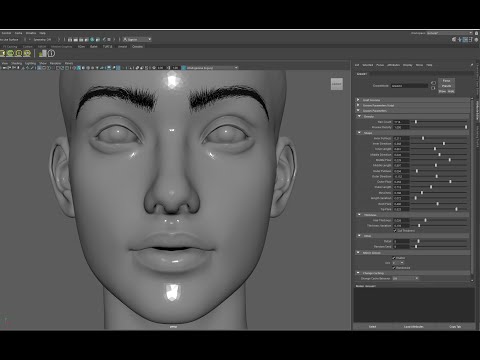Screen dimensions: 480x360
Task: Switch to the TURTLE shelf tab
Action: click(107, 47)
